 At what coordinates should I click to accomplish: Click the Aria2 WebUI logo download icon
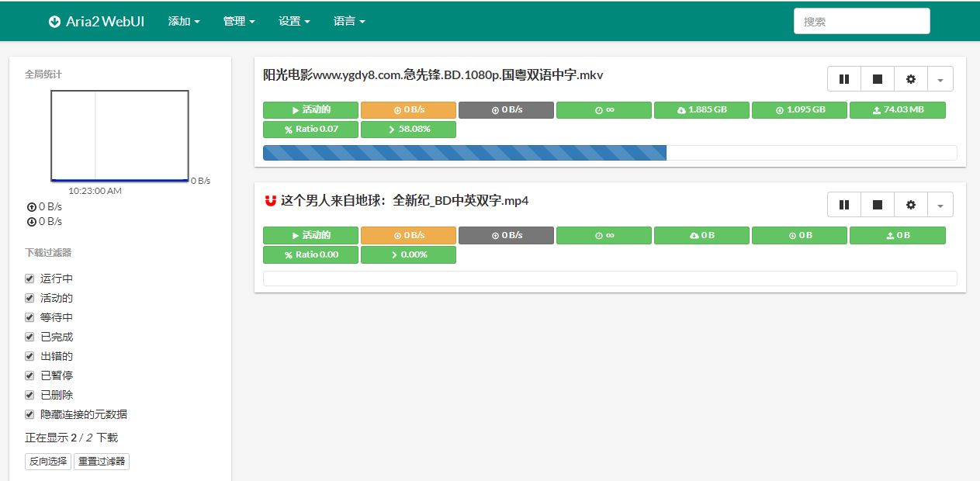coord(54,21)
